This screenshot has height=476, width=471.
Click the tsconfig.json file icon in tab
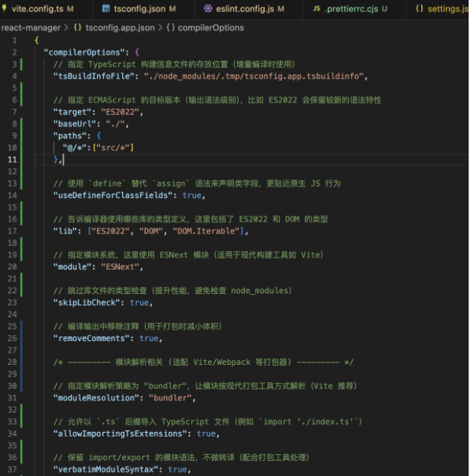tap(106, 9)
